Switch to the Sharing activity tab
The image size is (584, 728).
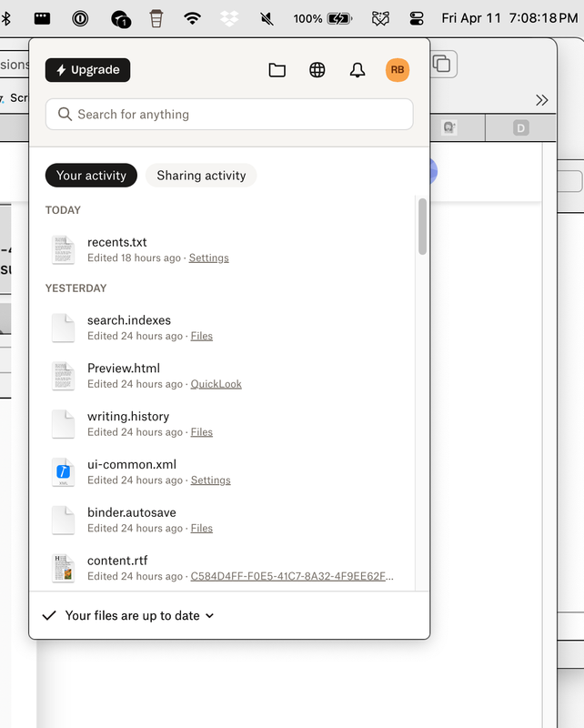click(201, 176)
